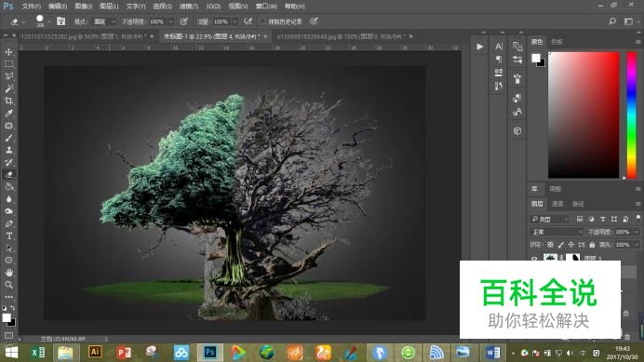Open layer filter type dropdown

(549, 219)
